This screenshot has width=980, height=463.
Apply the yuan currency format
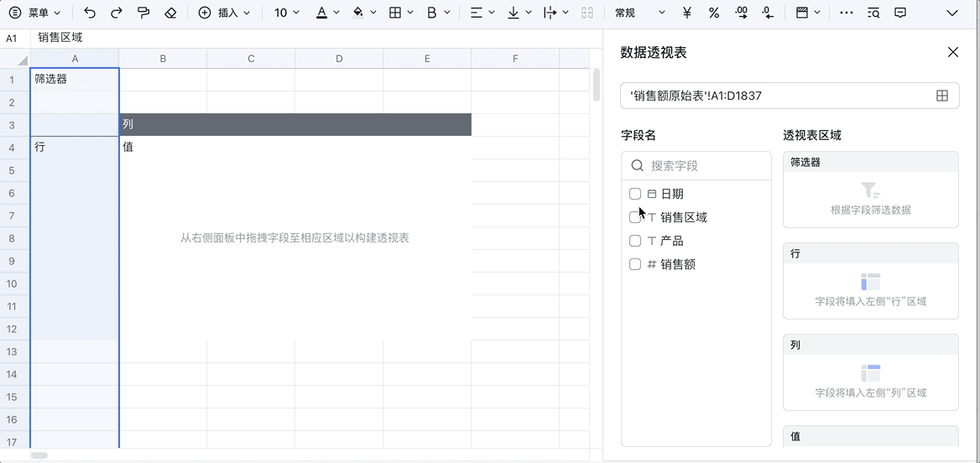(x=687, y=13)
